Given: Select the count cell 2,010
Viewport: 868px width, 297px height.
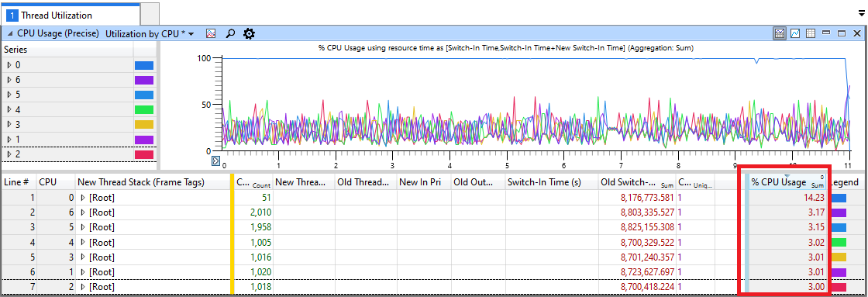Looking at the screenshot, I should tap(253, 212).
